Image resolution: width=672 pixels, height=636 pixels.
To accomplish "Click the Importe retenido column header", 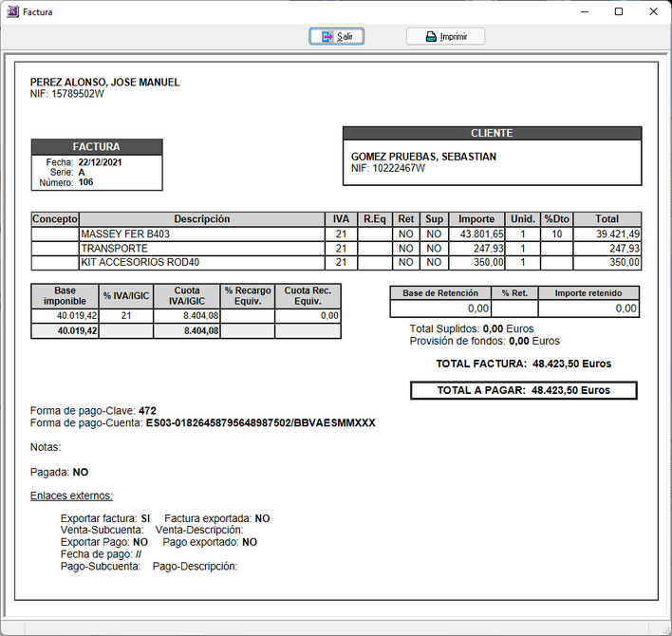I will coord(588,293).
